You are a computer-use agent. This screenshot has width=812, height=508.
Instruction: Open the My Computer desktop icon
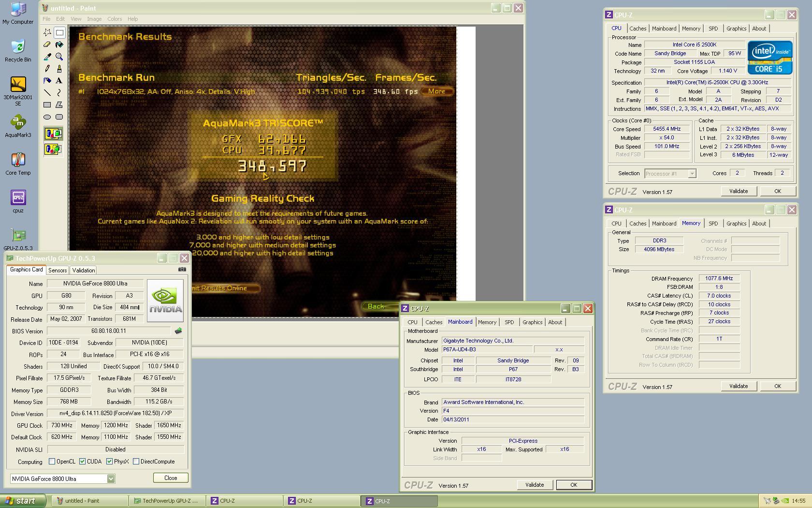[x=18, y=14]
